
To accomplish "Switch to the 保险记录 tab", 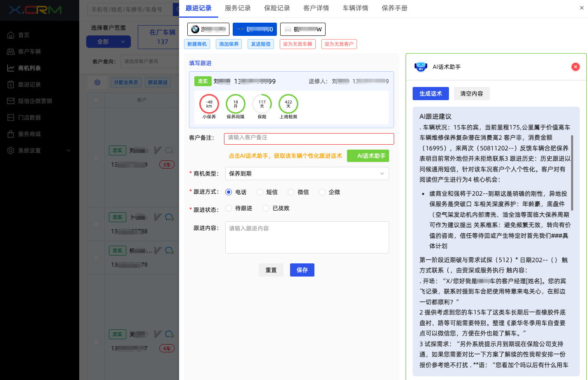I will (277, 8).
